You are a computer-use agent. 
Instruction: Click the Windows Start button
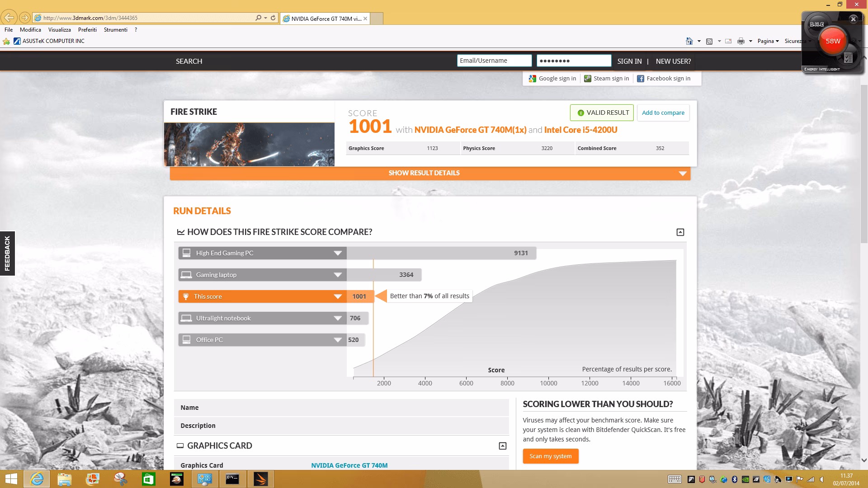click(x=11, y=479)
